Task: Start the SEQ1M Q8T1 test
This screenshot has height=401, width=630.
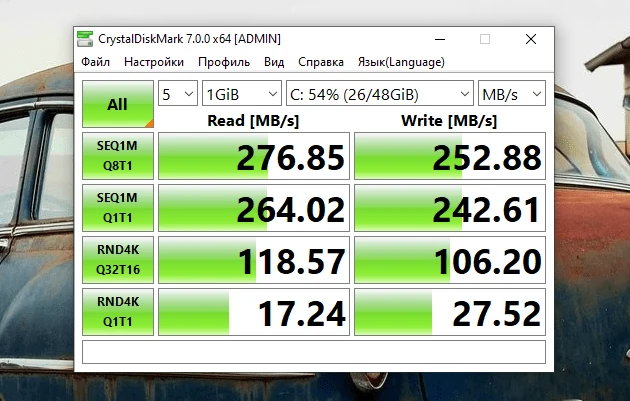Action: click(118, 156)
